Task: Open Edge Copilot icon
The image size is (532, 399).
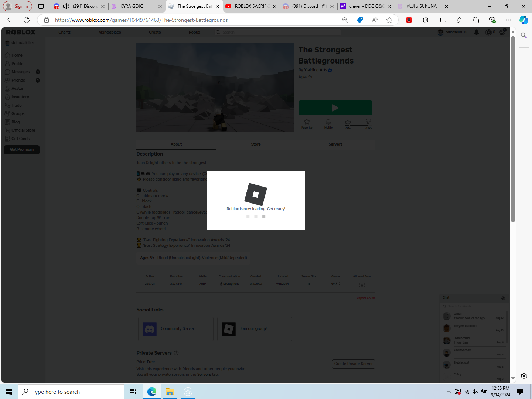Action: tap(524, 20)
